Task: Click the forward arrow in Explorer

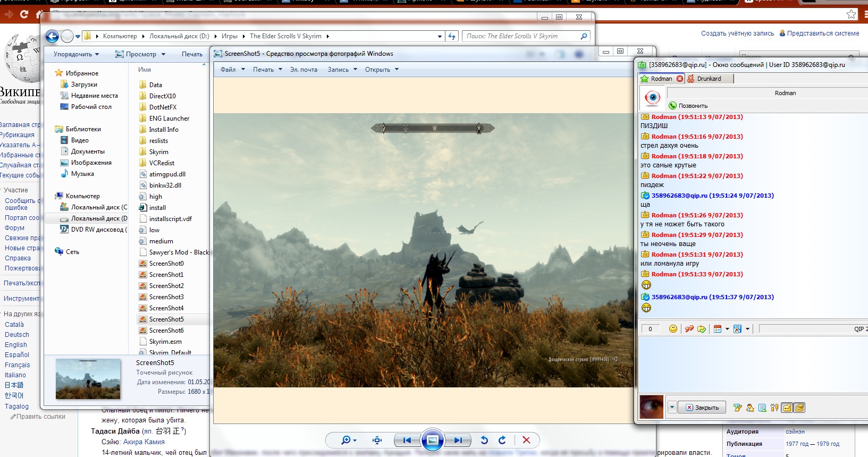Action: [x=67, y=36]
